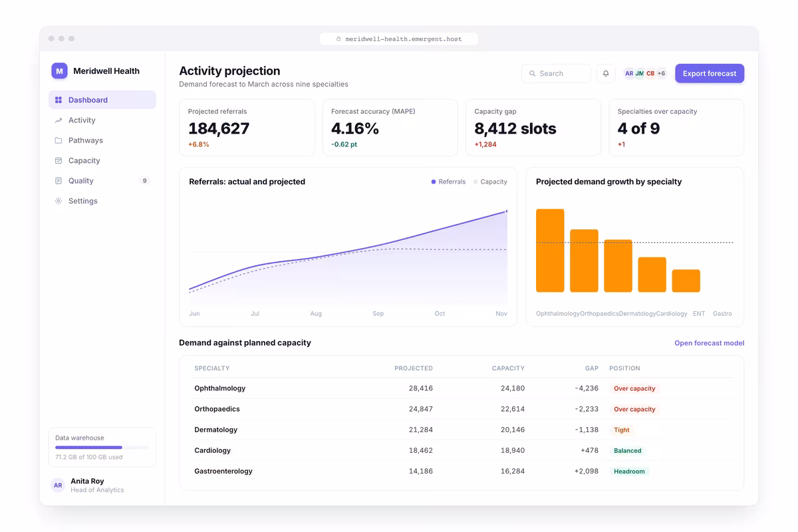Sort by the CAPACITY column header
798x532 pixels.
(x=508, y=368)
